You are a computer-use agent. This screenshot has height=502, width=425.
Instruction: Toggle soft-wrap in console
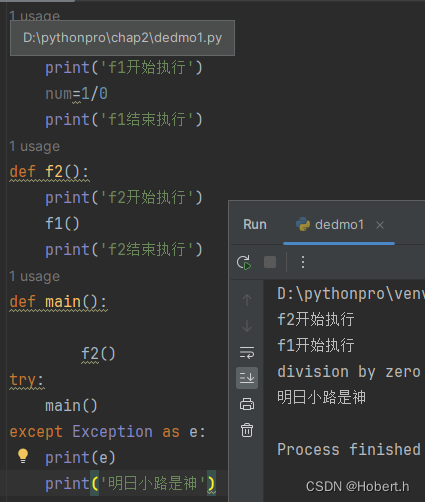pos(247,352)
